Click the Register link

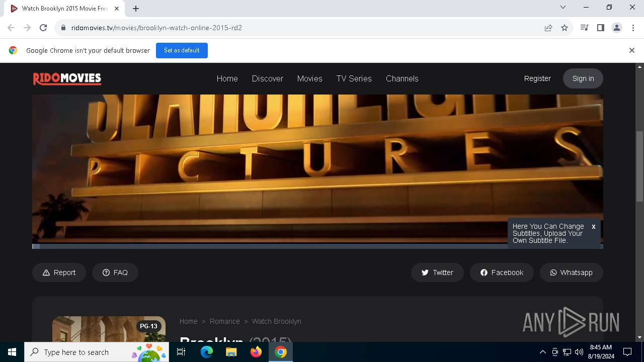[x=537, y=78]
